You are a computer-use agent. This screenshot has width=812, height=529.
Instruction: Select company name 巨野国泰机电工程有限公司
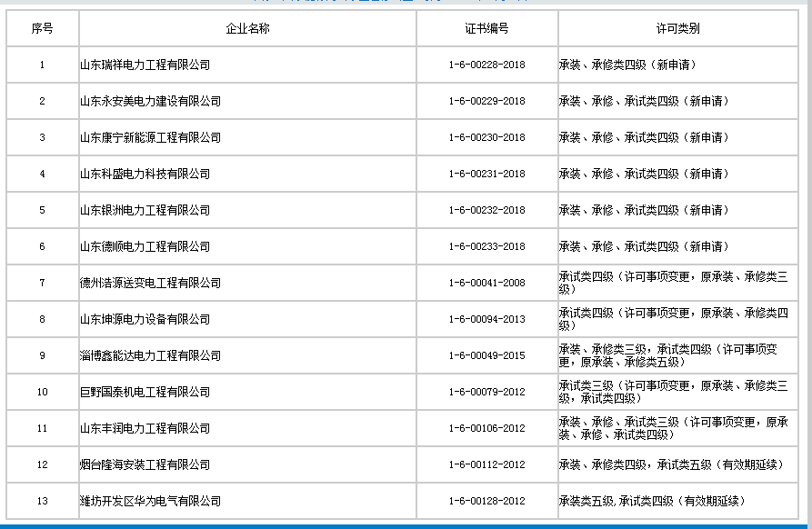145,392
